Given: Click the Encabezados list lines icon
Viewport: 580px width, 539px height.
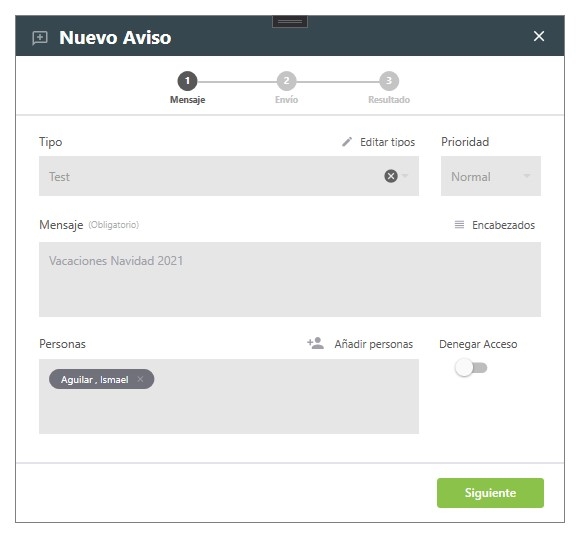Looking at the screenshot, I should click(459, 225).
